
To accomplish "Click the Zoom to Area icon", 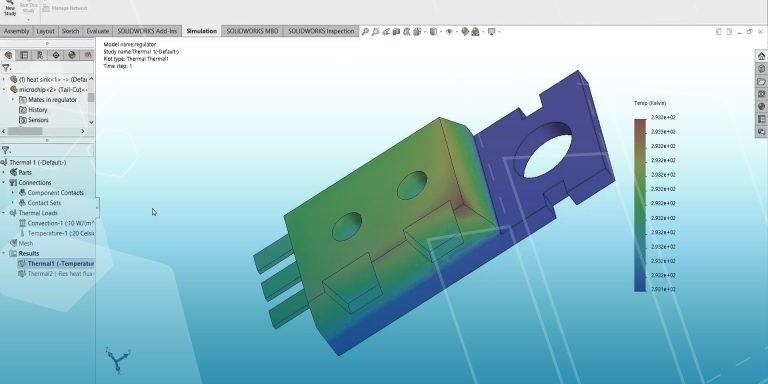I will tap(375, 32).
